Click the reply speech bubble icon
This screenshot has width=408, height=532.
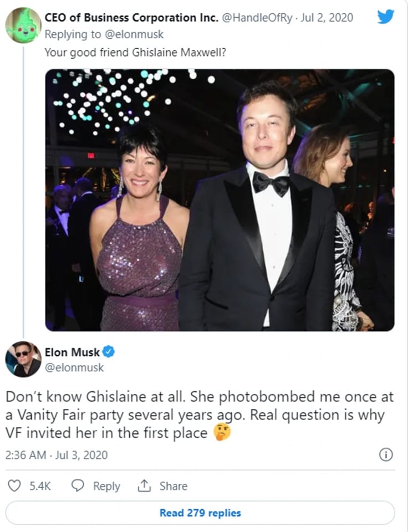pos(78,485)
